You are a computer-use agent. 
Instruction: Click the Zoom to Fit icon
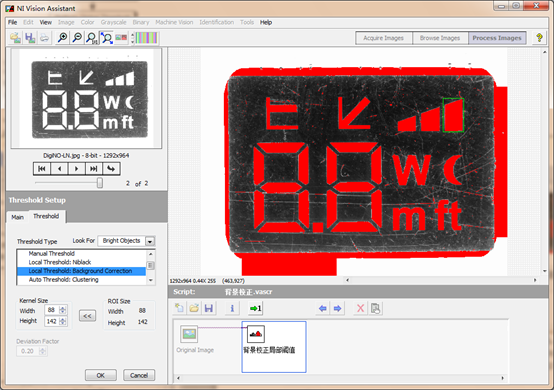[x=106, y=38]
